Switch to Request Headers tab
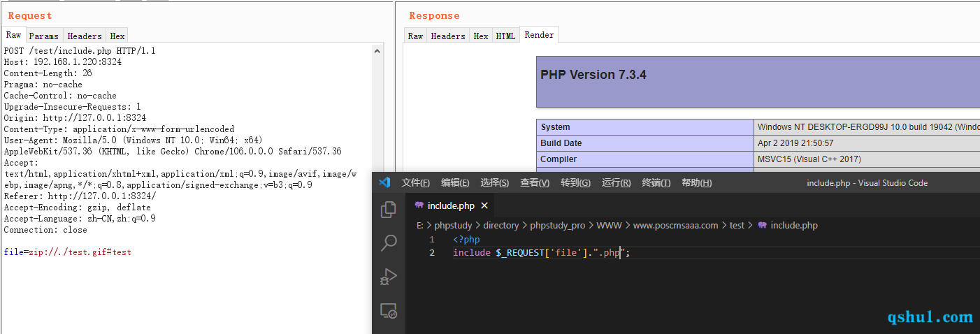Screen dimensions: 980x334 (x=85, y=36)
